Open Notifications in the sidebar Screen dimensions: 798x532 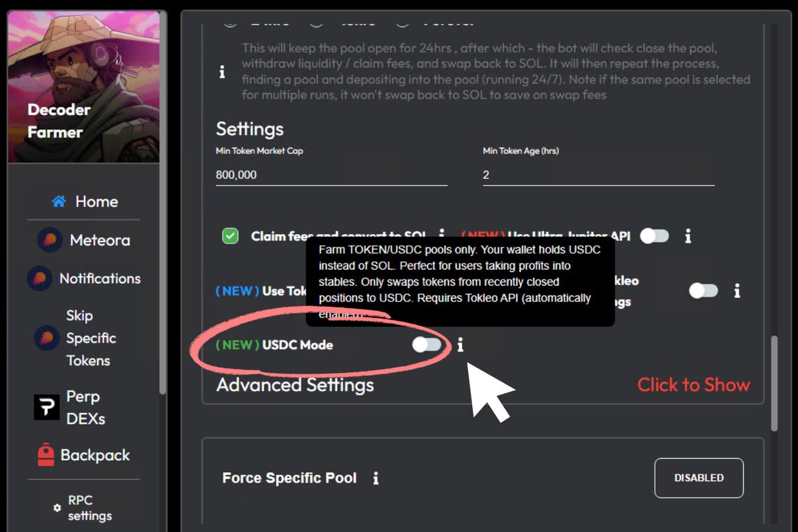pos(84,279)
